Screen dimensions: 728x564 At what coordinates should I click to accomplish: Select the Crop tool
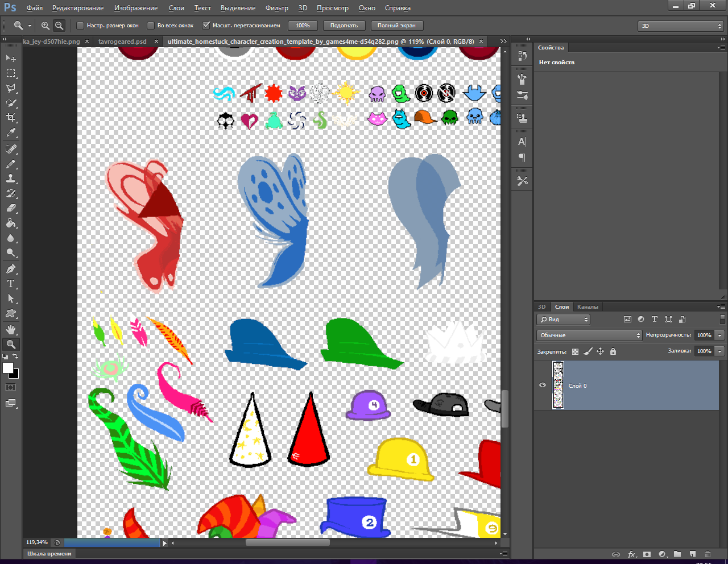coord(11,118)
